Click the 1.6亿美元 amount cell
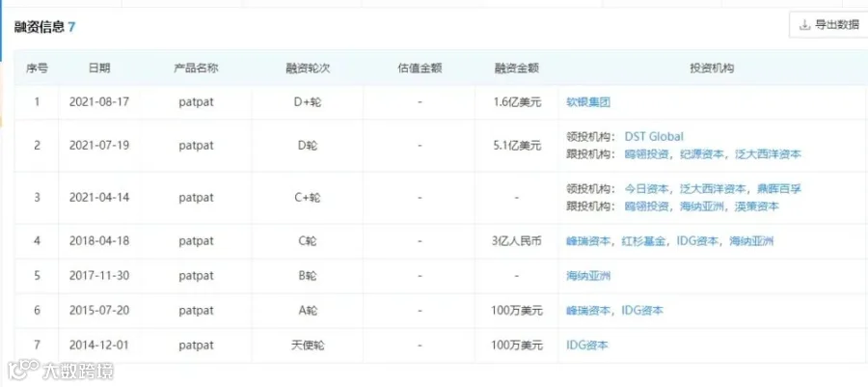This screenshot has height=387, width=868. tap(517, 102)
